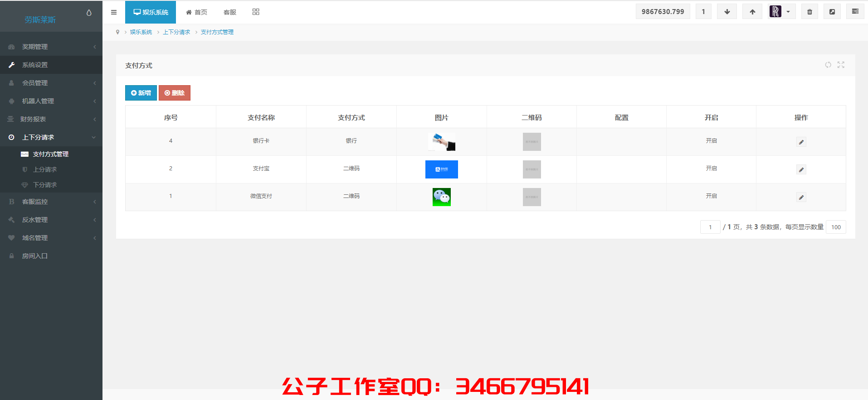Open the grid apps icon in top bar
868x400 pixels.
256,12
